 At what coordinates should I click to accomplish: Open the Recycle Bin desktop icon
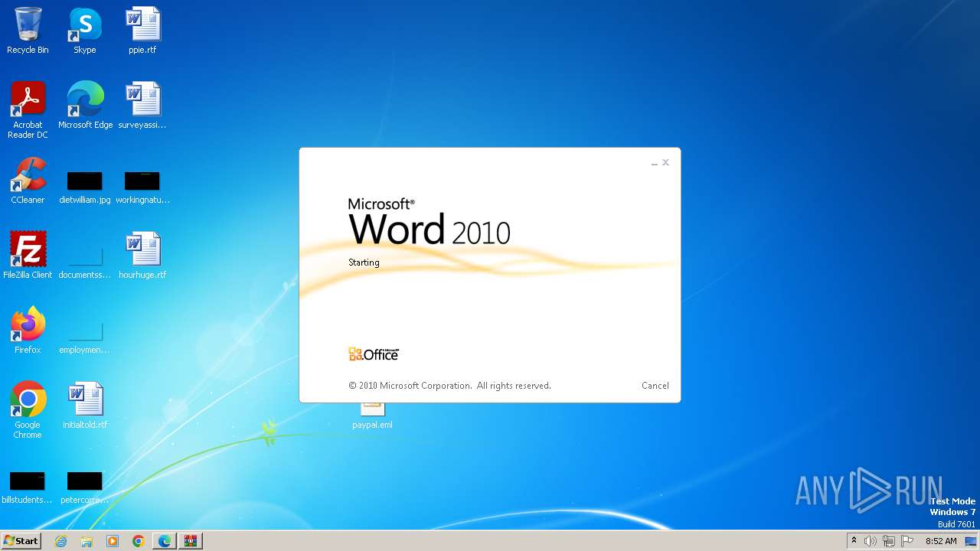coord(28,31)
